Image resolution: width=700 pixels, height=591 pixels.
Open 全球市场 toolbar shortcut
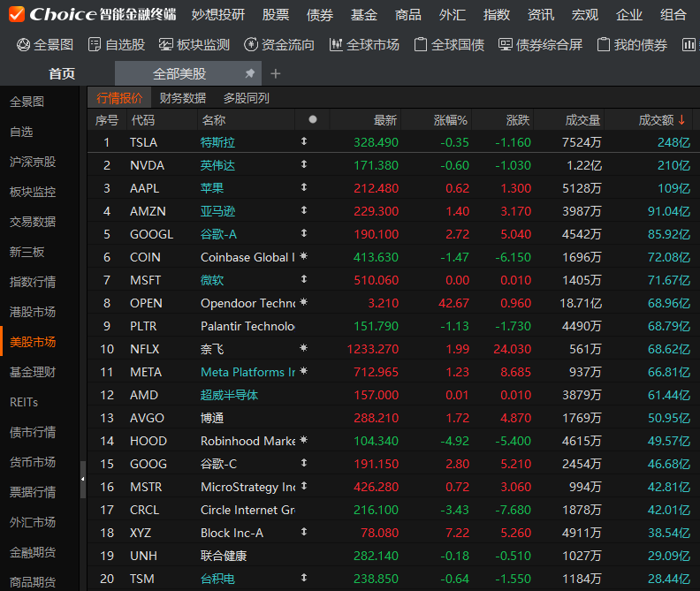pyautogui.click(x=364, y=45)
